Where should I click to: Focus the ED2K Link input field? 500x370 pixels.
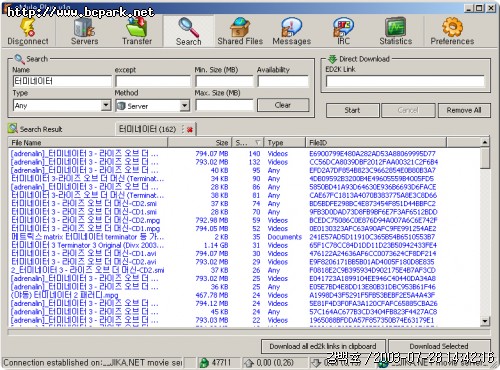[405, 81]
